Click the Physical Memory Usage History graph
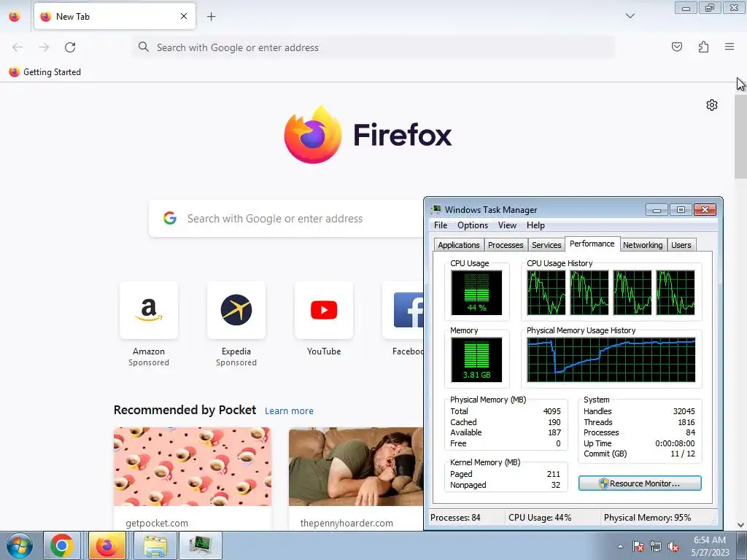 tap(611, 359)
